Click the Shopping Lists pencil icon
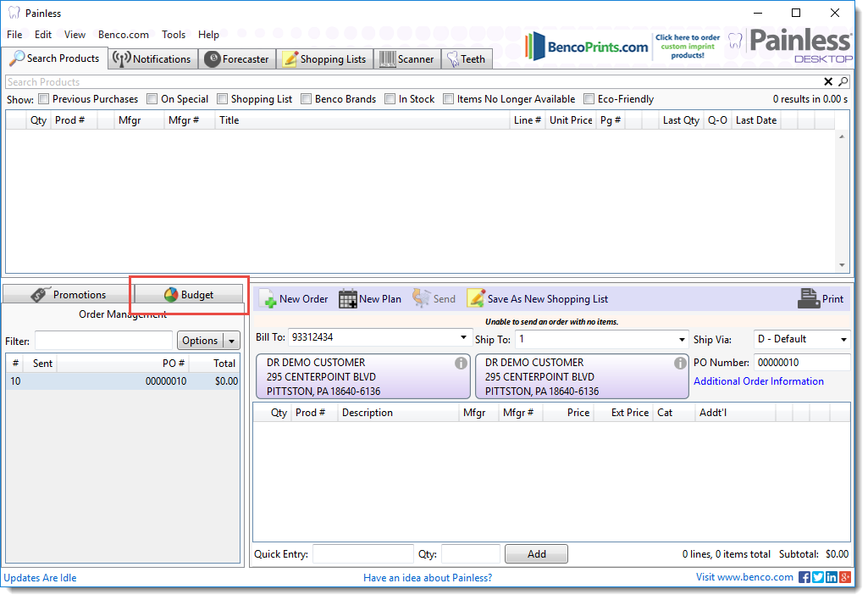868x600 pixels. (x=290, y=58)
